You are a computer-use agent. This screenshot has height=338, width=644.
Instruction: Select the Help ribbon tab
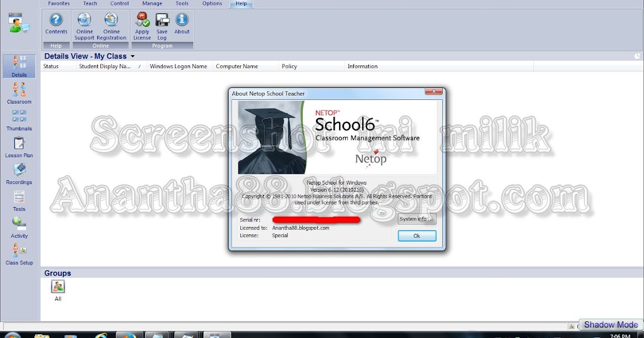(241, 3)
